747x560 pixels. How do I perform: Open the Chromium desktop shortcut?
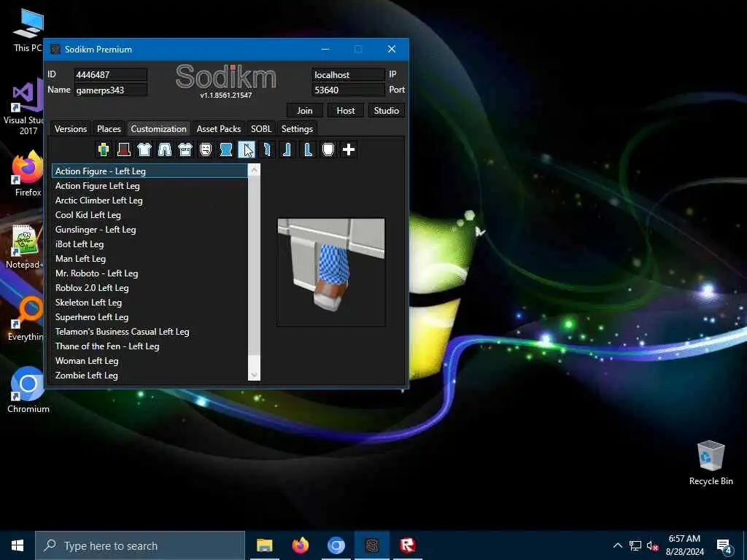28,389
